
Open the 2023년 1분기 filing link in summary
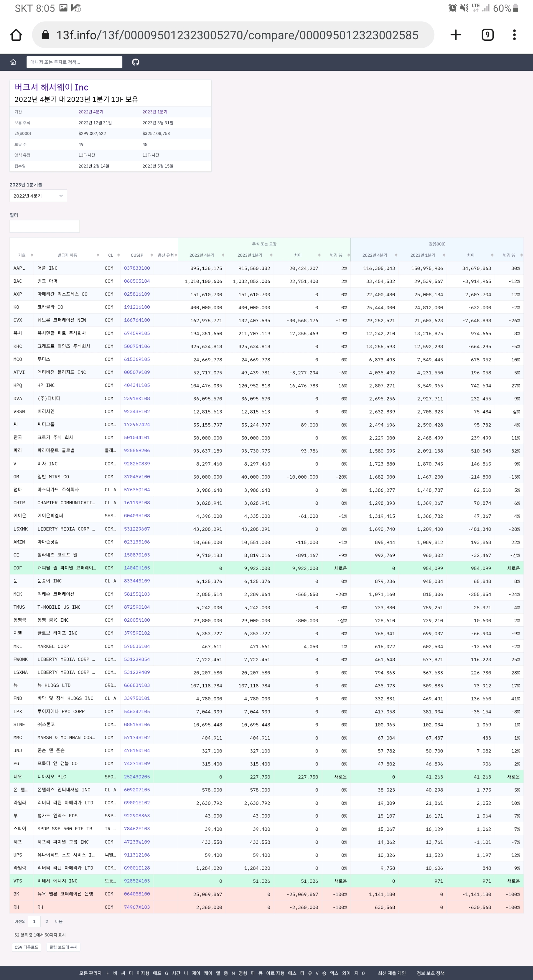pos(155,112)
